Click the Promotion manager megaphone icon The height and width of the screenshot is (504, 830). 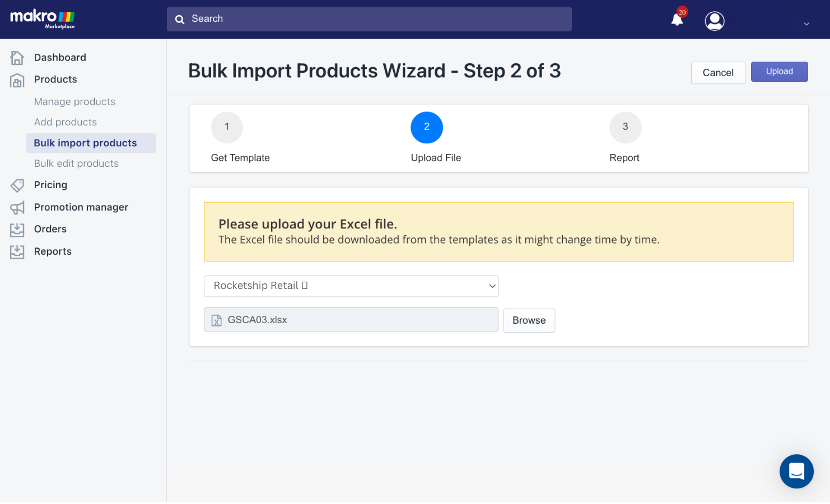(x=17, y=208)
